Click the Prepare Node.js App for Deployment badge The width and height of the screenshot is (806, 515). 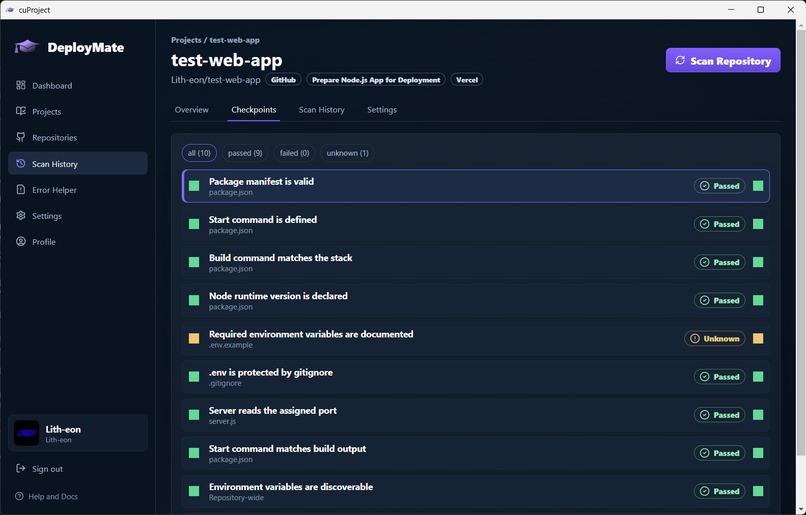coord(376,80)
